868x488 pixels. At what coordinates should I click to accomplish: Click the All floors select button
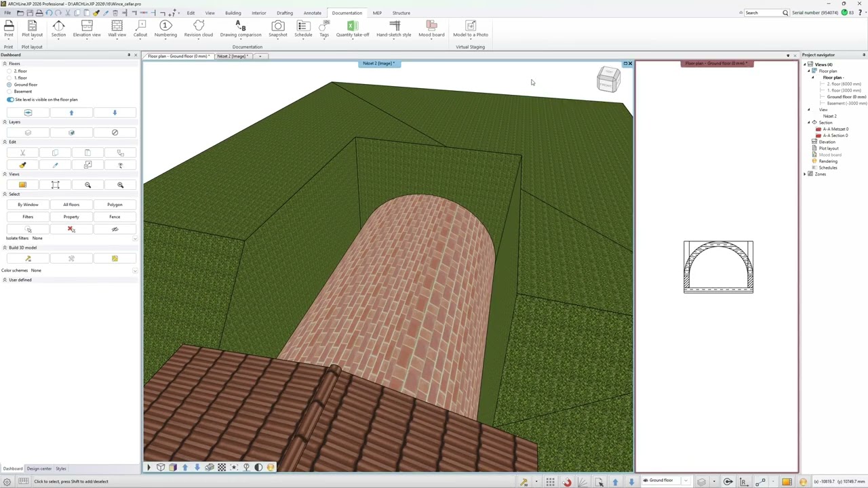pyautogui.click(x=71, y=205)
